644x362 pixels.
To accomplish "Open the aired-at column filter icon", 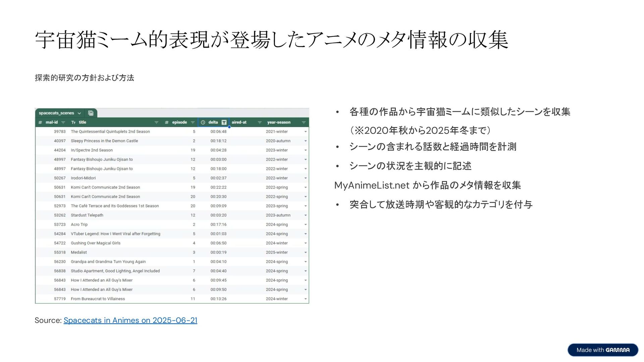I will [260, 123].
